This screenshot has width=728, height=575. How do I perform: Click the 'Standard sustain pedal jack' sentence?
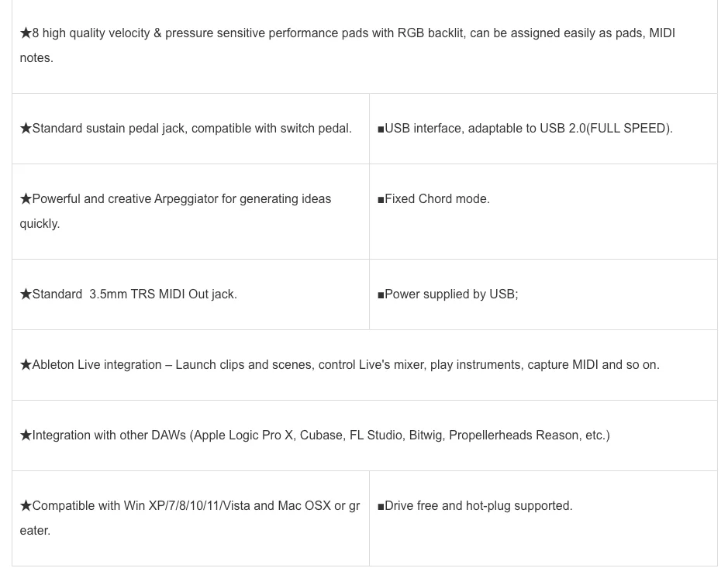coord(191,129)
